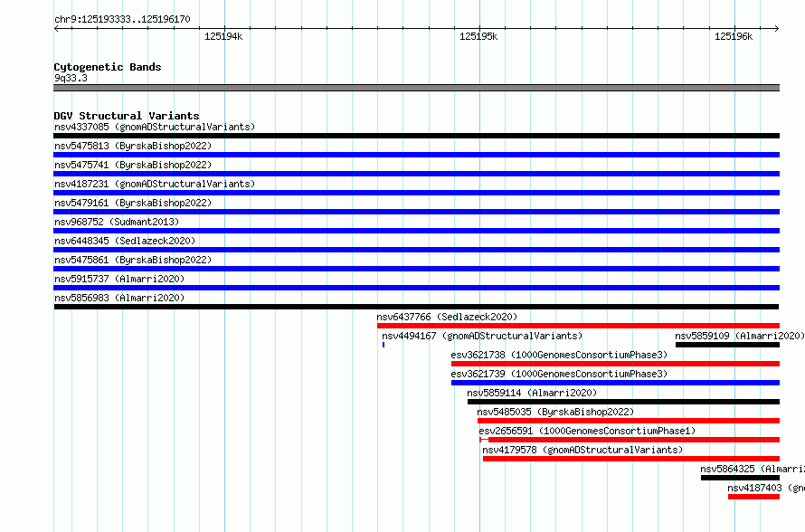Click the black bar under nsv5856983
Screen dimensions: 805x532
coord(416,307)
